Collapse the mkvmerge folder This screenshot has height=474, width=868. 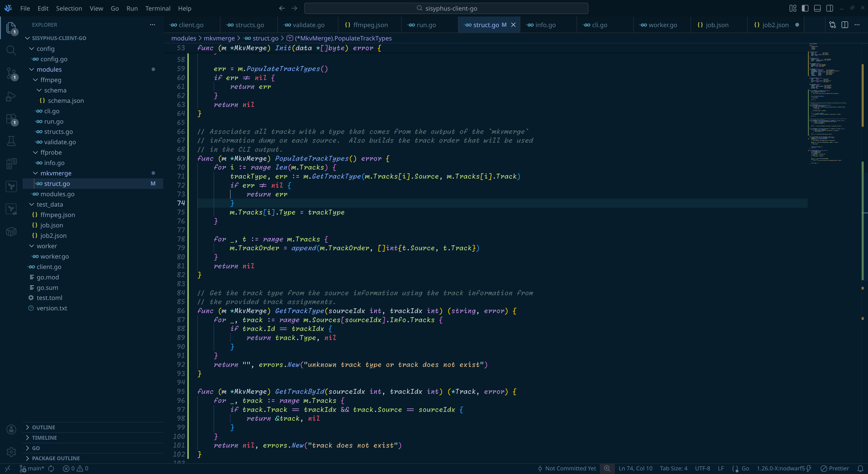[56, 173]
